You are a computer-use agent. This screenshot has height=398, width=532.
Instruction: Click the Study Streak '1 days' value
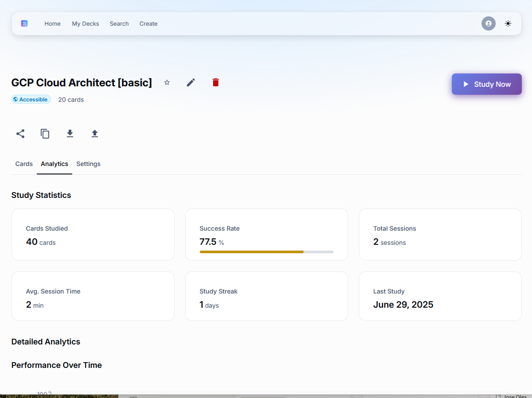tap(209, 305)
